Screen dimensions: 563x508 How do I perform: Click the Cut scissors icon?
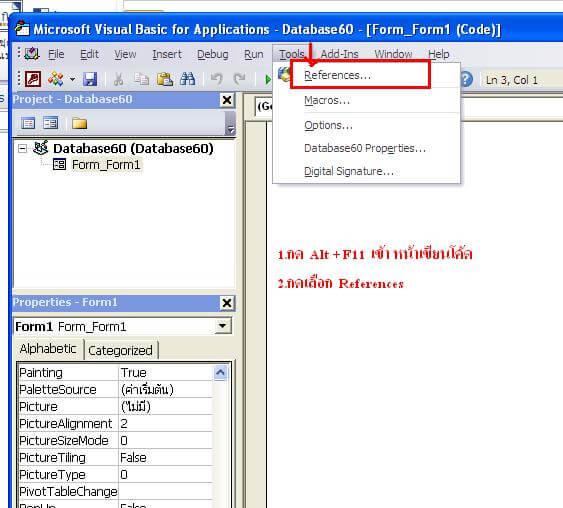118,79
